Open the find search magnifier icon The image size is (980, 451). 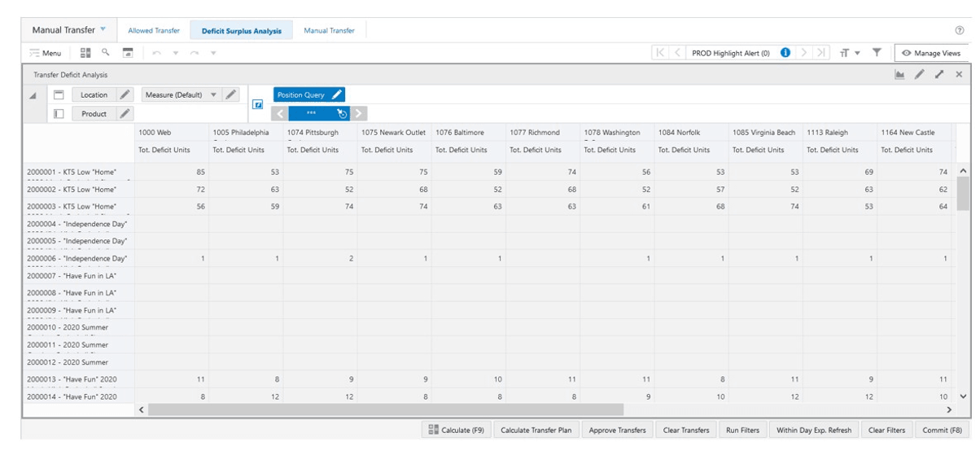tap(106, 52)
